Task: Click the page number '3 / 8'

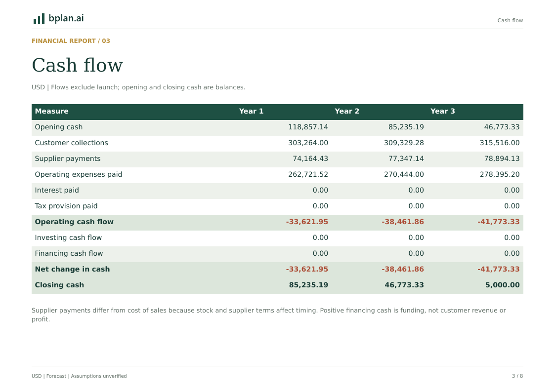Action: pyautogui.click(x=517, y=376)
